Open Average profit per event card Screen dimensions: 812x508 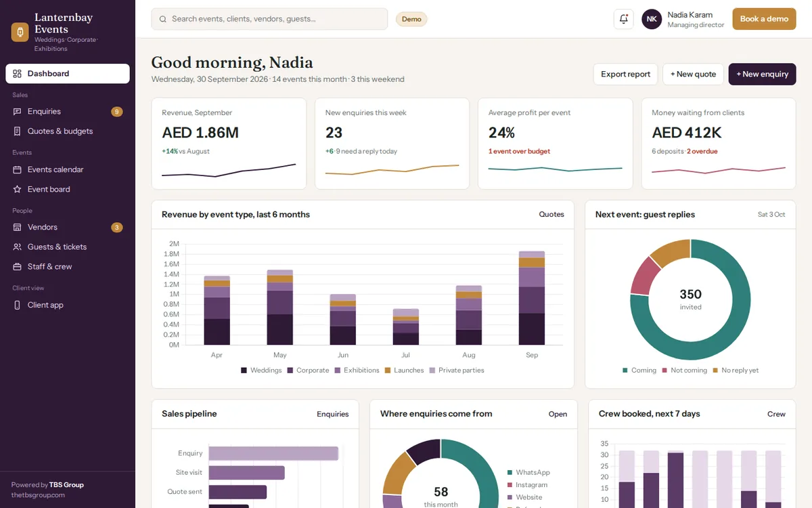pyautogui.click(x=556, y=144)
